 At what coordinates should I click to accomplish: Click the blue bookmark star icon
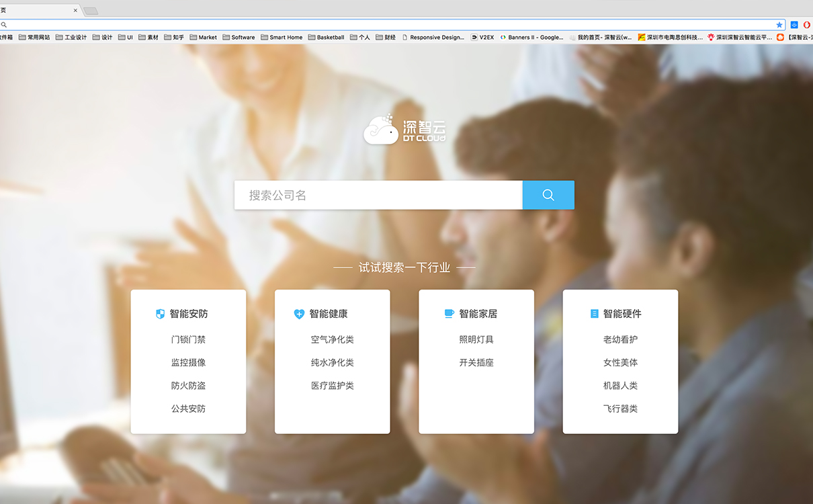click(x=779, y=25)
